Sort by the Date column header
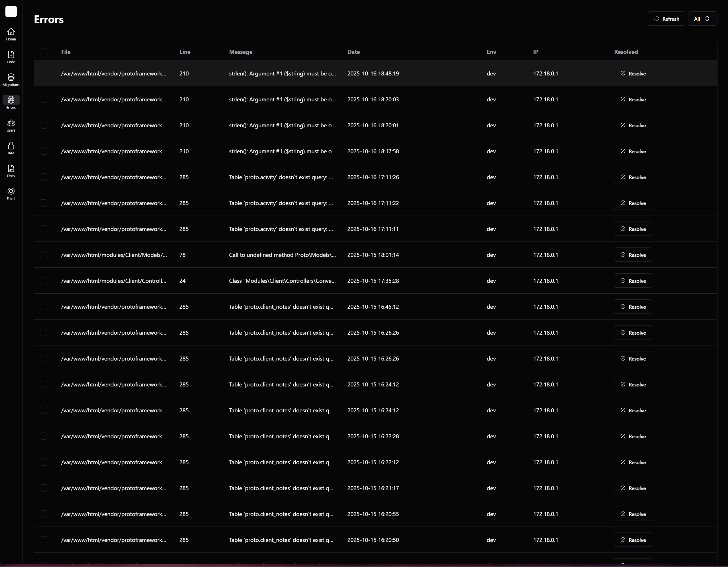Image resolution: width=728 pixels, height=567 pixels. (353, 52)
